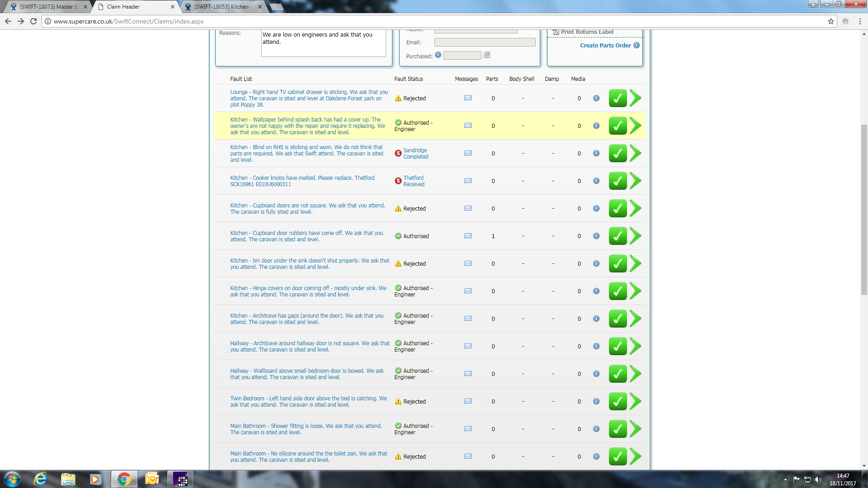Switch to SWIFT-18053 Kitchen tab
868x488 pixels.
pyautogui.click(x=222, y=7)
